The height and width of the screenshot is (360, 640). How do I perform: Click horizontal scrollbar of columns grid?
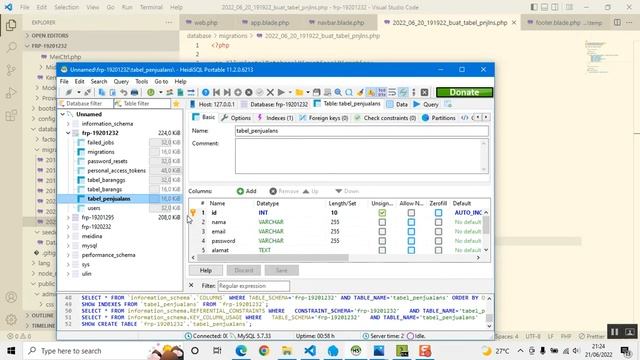tap(273, 258)
